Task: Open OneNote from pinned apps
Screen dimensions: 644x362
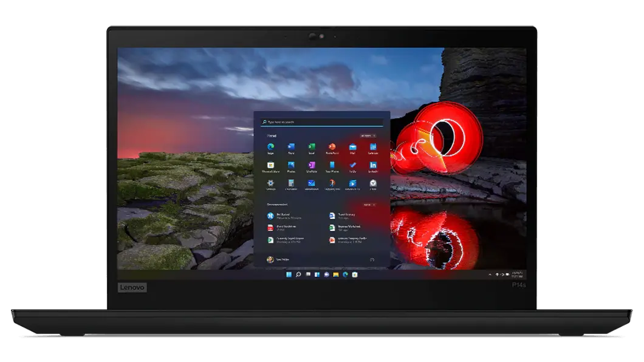Action: coord(312,166)
